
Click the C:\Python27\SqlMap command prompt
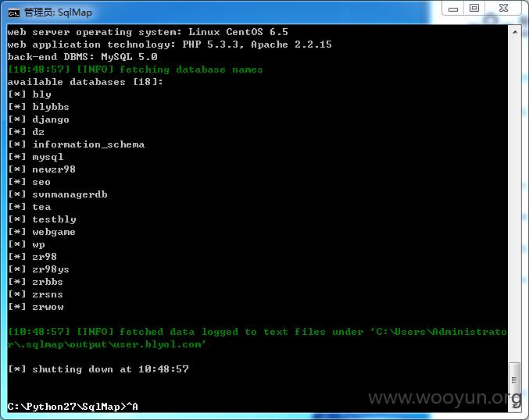coord(73,407)
